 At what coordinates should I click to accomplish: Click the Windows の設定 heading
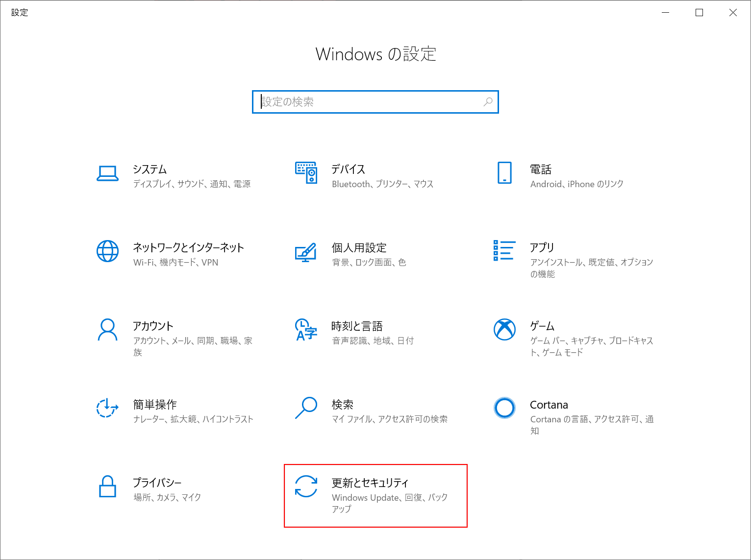point(376,54)
